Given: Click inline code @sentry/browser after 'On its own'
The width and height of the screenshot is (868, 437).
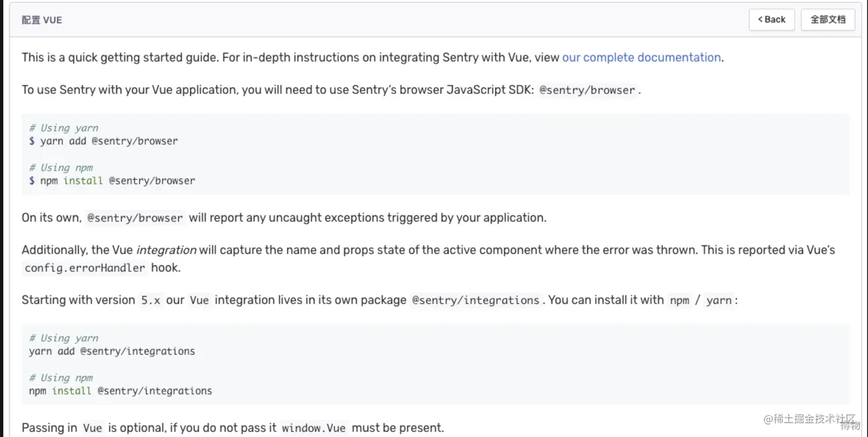Looking at the screenshot, I should coord(135,218).
